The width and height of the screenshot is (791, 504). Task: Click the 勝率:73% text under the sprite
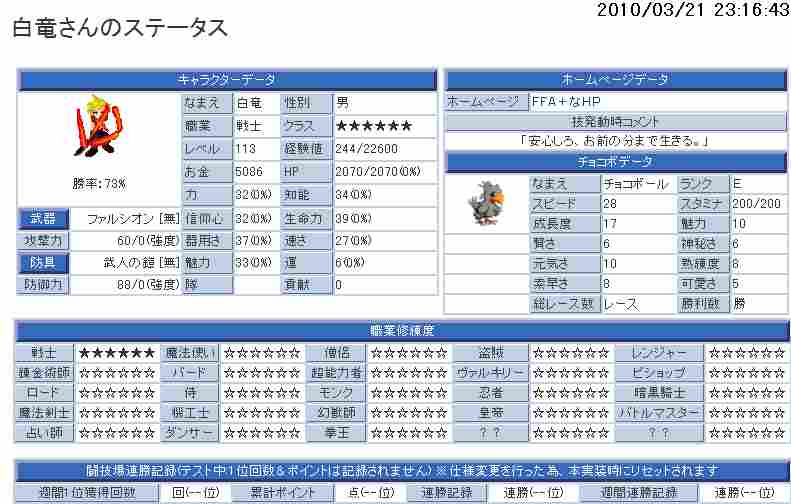point(99,184)
